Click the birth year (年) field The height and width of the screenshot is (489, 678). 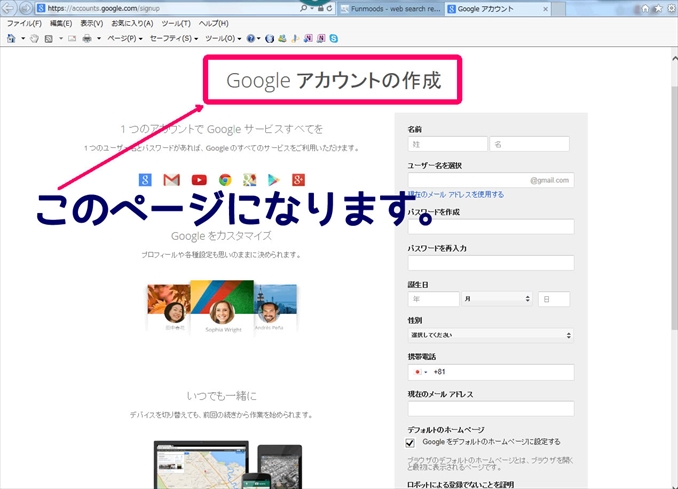point(433,299)
